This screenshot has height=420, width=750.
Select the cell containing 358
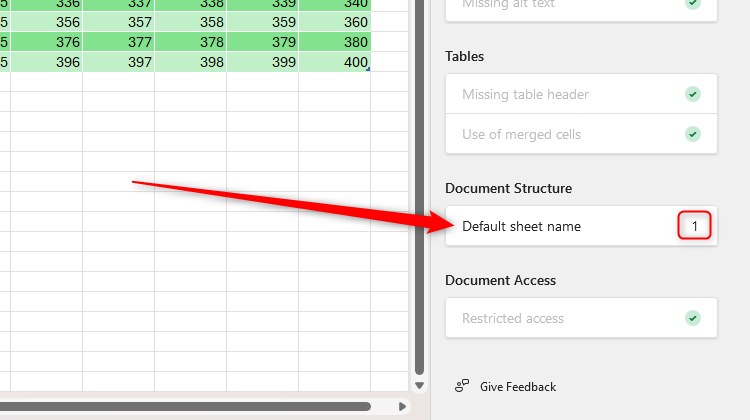[191, 22]
